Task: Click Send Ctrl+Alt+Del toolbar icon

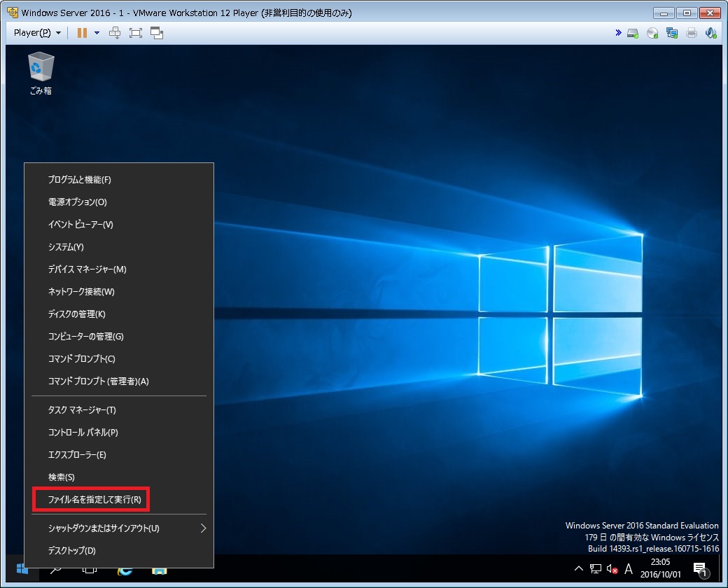Action: [115, 32]
